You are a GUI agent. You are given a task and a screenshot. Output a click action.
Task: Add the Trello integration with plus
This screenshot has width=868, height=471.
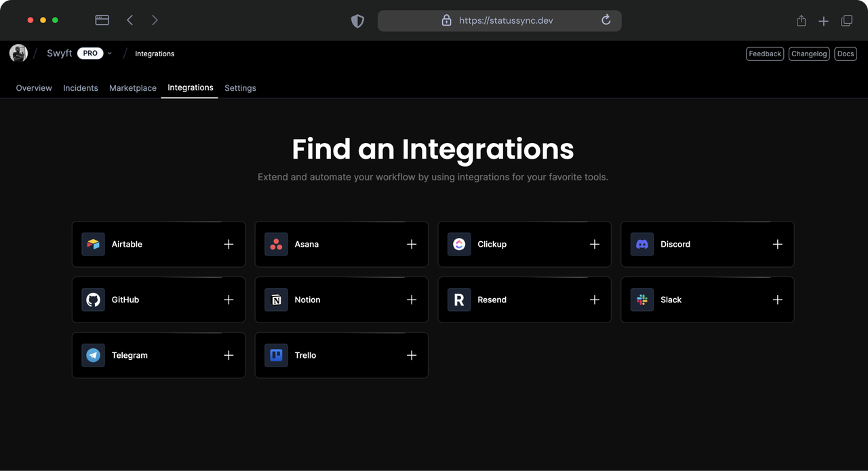coord(412,355)
